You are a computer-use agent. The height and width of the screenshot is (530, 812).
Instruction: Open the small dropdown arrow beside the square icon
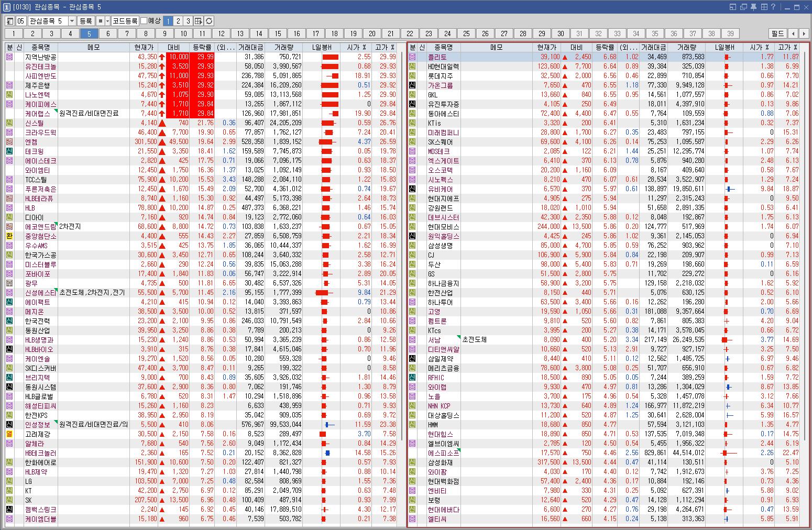click(108, 21)
